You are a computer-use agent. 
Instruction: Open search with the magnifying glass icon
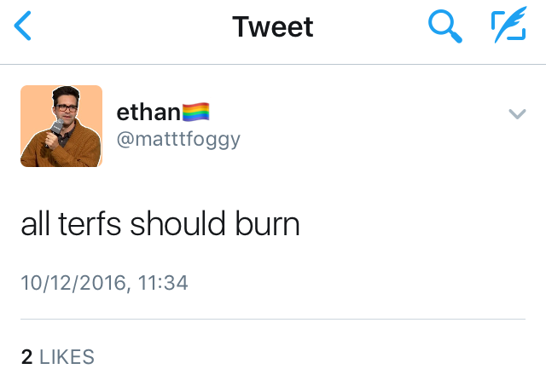tap(445, 26)
